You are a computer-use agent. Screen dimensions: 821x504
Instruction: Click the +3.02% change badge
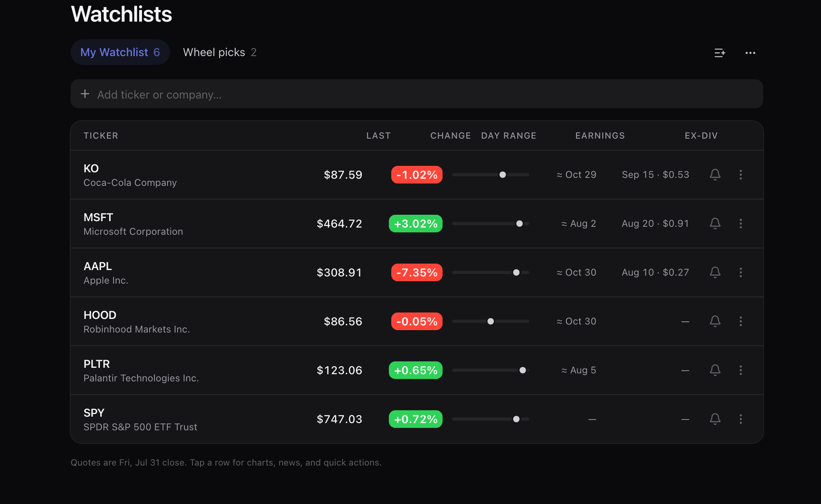click(416, 224)
